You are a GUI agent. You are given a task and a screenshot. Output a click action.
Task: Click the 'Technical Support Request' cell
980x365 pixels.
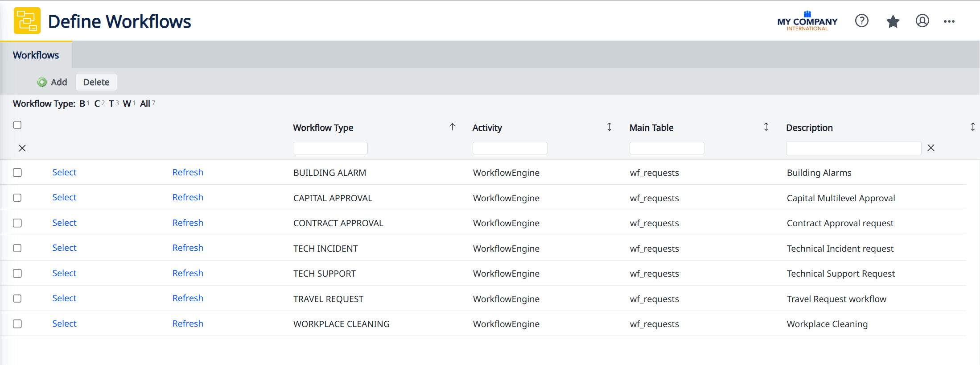[x=840, y=274]
